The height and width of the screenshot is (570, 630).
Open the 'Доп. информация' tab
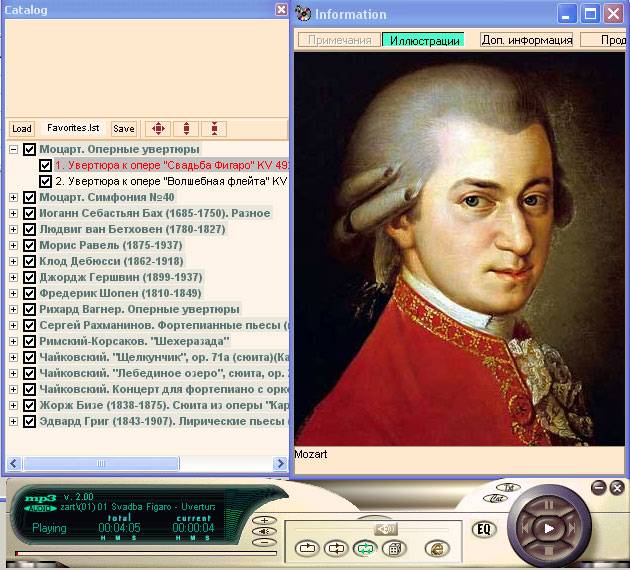click(527, 40)
